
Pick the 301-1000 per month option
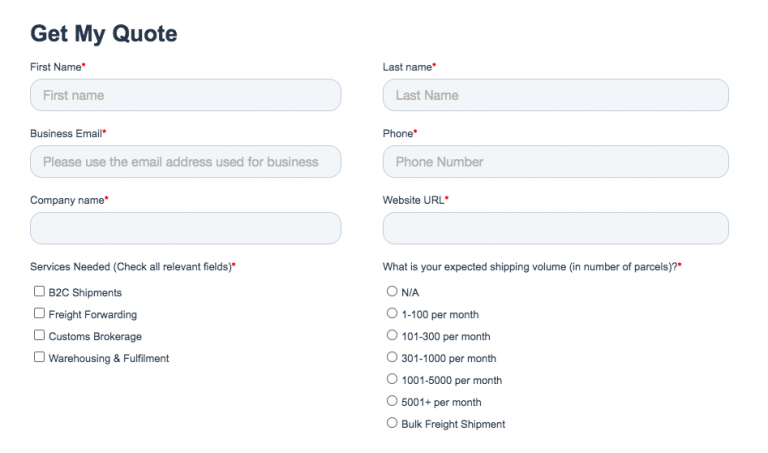(392, 358)
